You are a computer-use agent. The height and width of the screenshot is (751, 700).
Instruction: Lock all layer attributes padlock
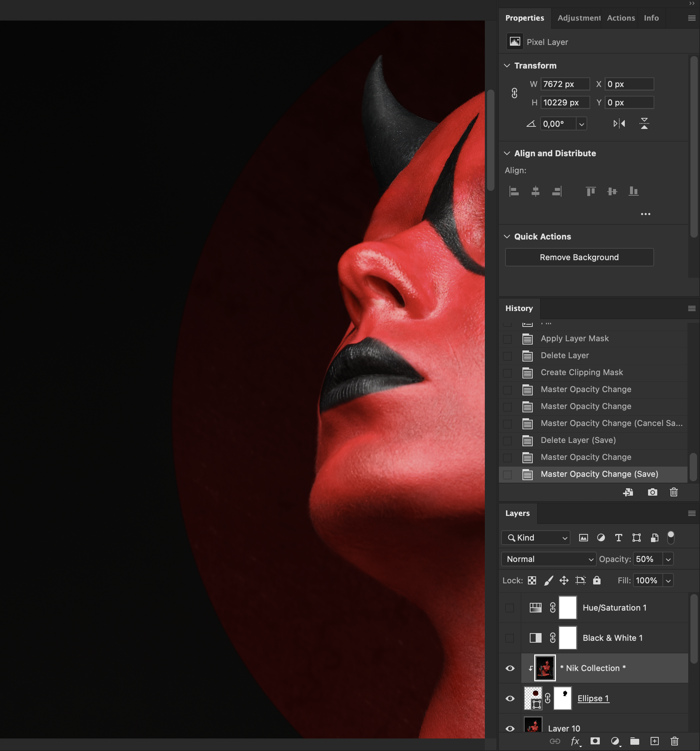click(x=597, y=580)
